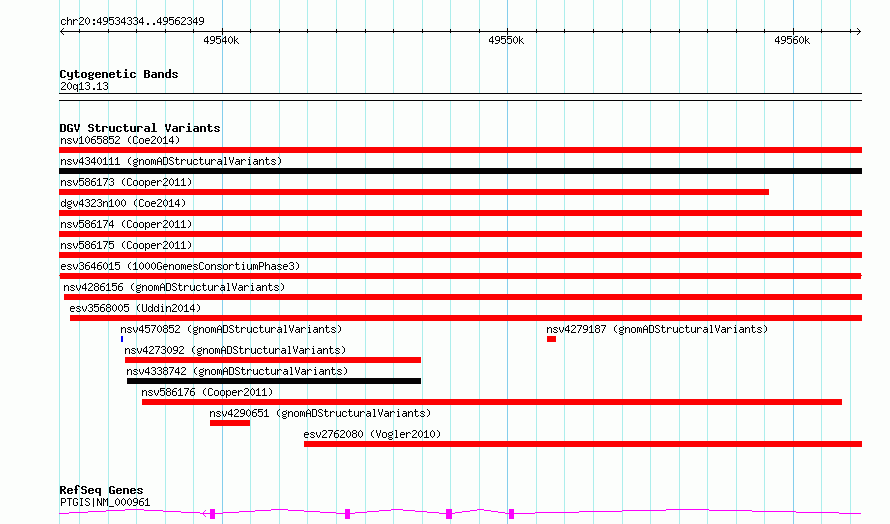Click the nsv4279187 gnomAD variant label
This screenshot has width=890, height=524.
tap(657, 329)
